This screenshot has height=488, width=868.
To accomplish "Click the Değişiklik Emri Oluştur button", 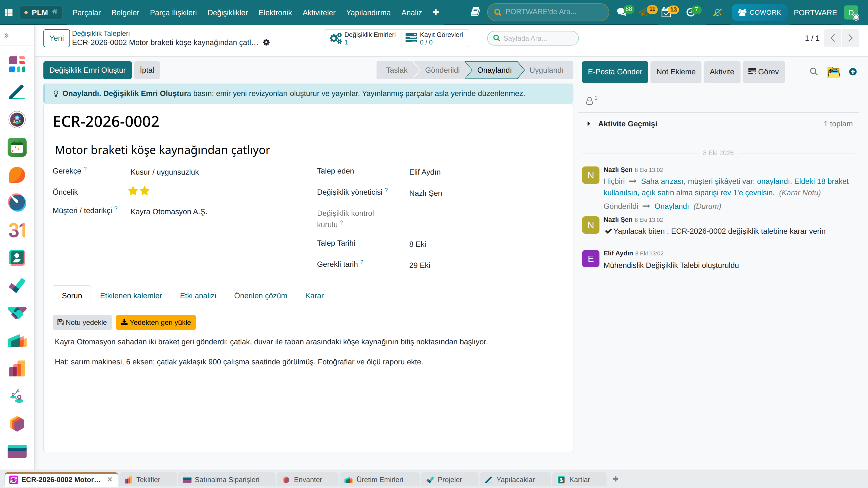I will tap(87, 70).
